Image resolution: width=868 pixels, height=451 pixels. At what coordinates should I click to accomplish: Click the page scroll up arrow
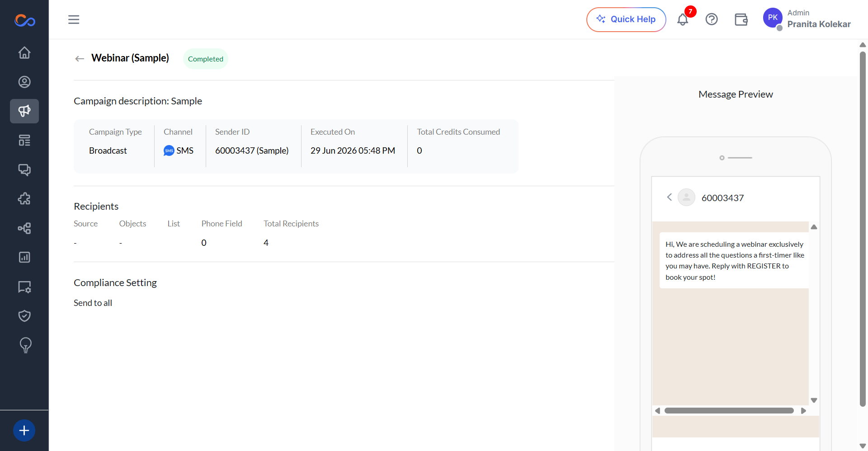coord(863,45)
